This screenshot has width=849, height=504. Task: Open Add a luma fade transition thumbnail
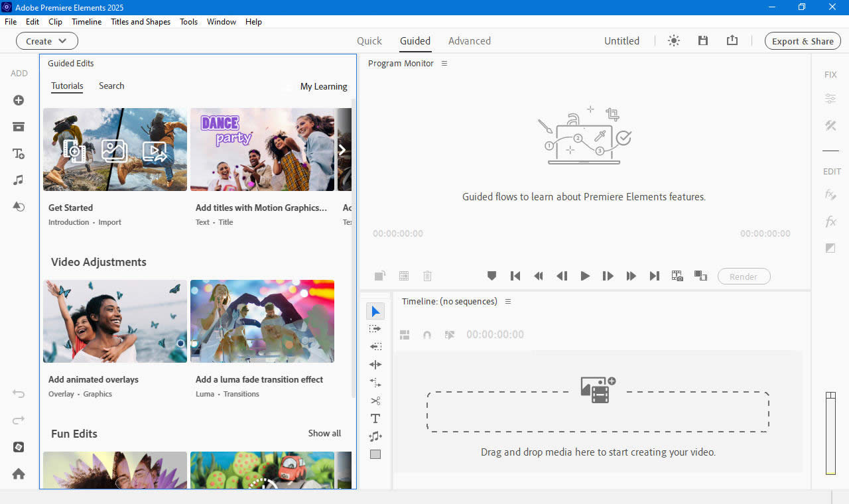pos(262,321)
